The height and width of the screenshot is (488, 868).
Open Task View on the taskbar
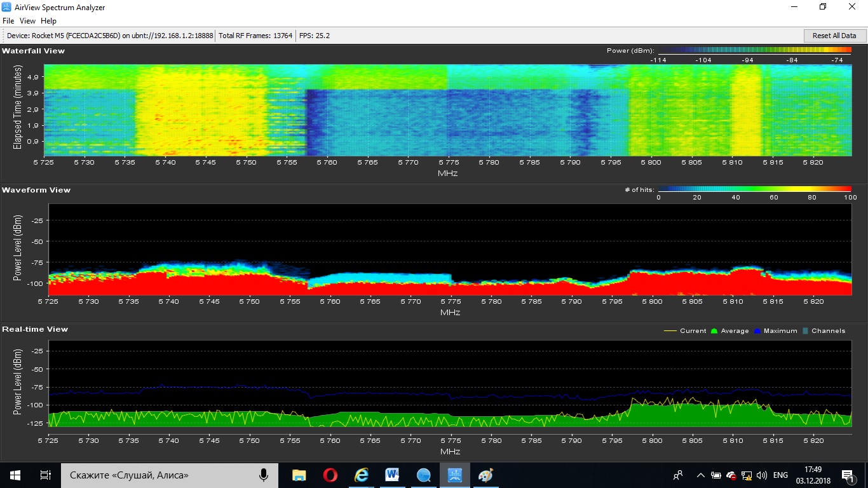pos(45,475)
